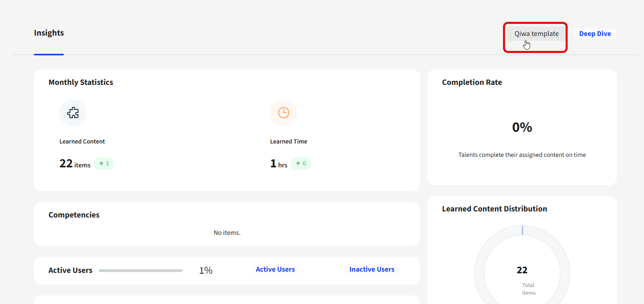Click the Competencies section heading

coord(74,215)
